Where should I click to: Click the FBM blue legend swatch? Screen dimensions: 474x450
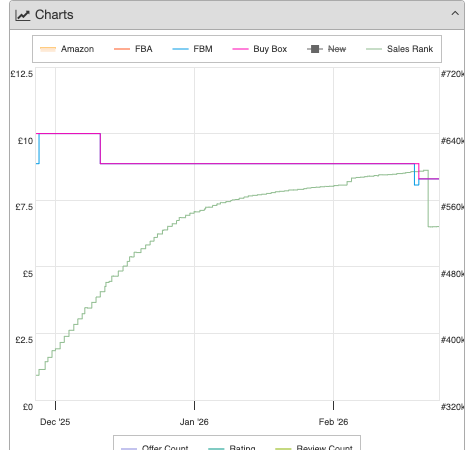180,49
